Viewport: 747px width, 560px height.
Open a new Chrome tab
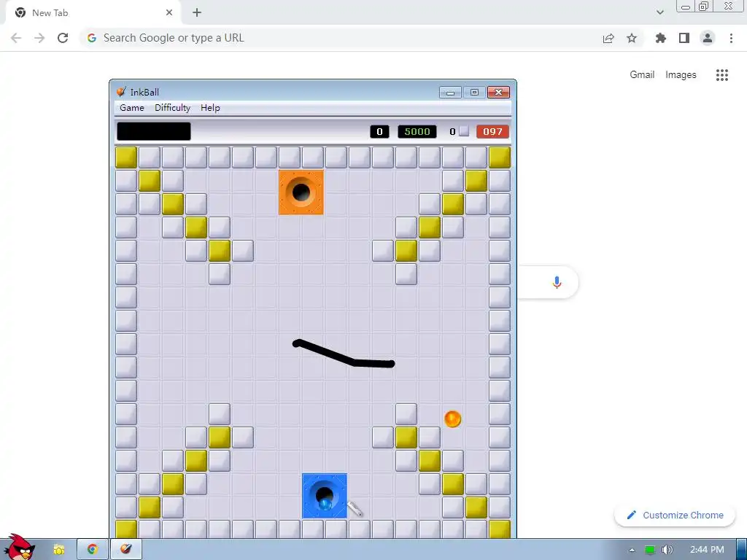coord(197,13)
